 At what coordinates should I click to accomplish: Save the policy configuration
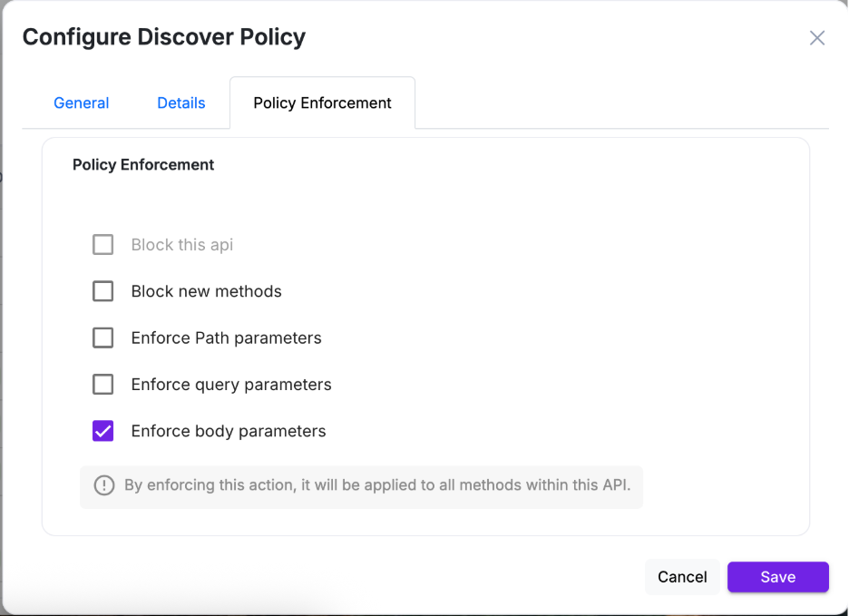[777, 577]
